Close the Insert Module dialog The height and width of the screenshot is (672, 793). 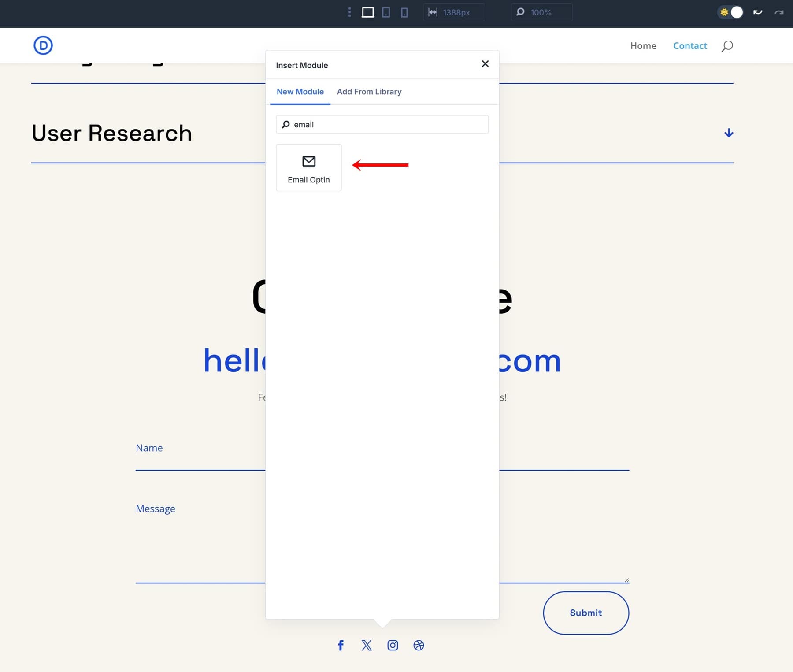[x=485, y=64]
